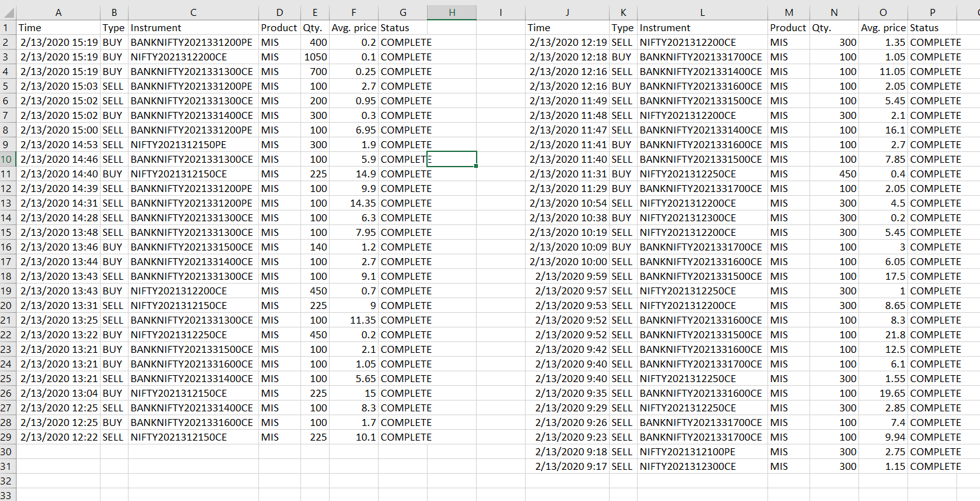Screen dimensions: 980x501
Task: Click time cell 2/13/2020 12:22
Action: pyautogui.click(x=59, y=437)
